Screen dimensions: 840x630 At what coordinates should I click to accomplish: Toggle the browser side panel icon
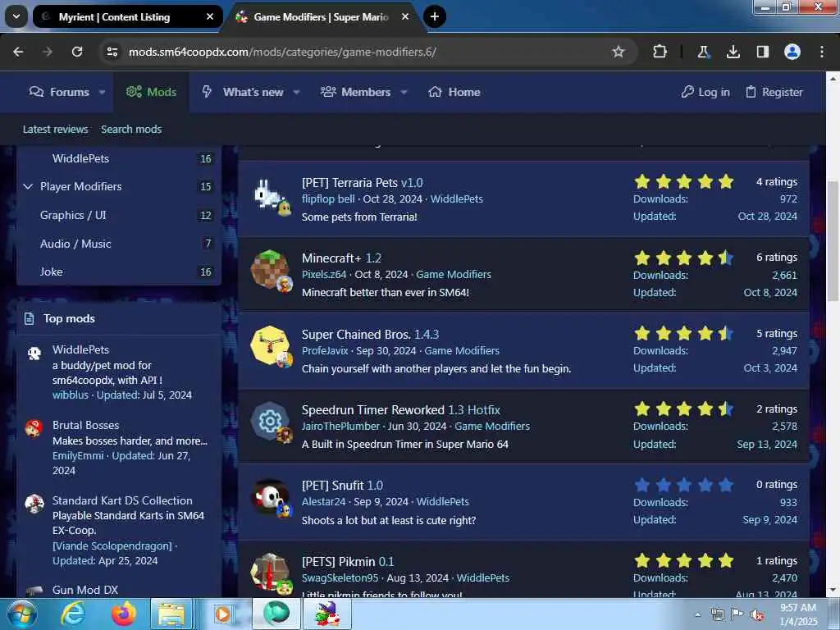point(762,52)
